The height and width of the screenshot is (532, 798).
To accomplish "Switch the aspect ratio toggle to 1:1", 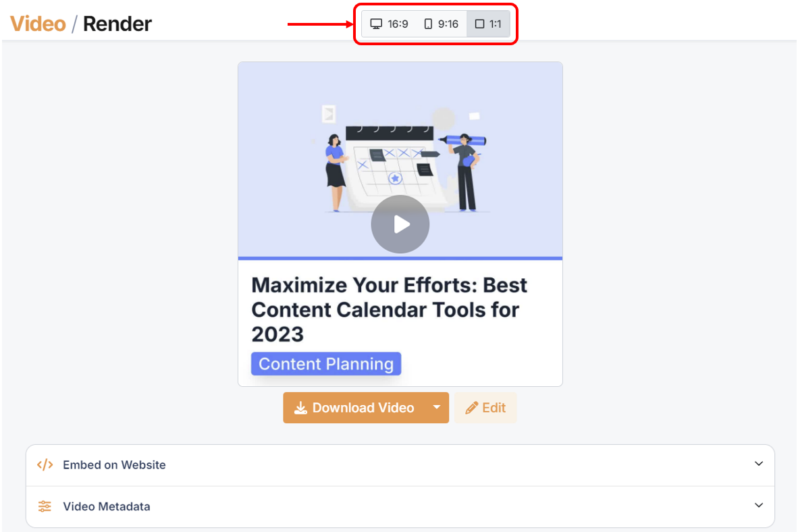I will tap(487, 24).
